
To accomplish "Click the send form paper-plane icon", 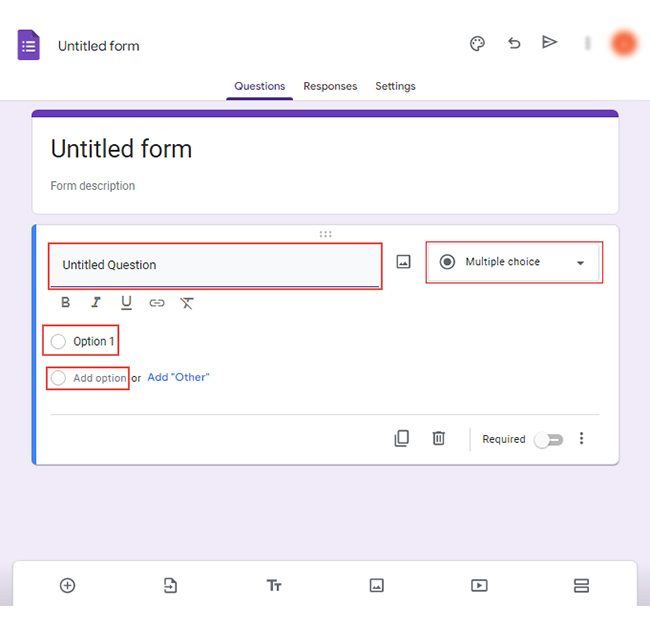I will coord(549,42).
